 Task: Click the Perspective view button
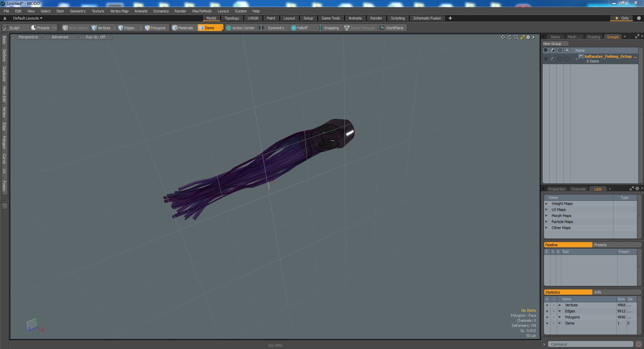[28, 37]
